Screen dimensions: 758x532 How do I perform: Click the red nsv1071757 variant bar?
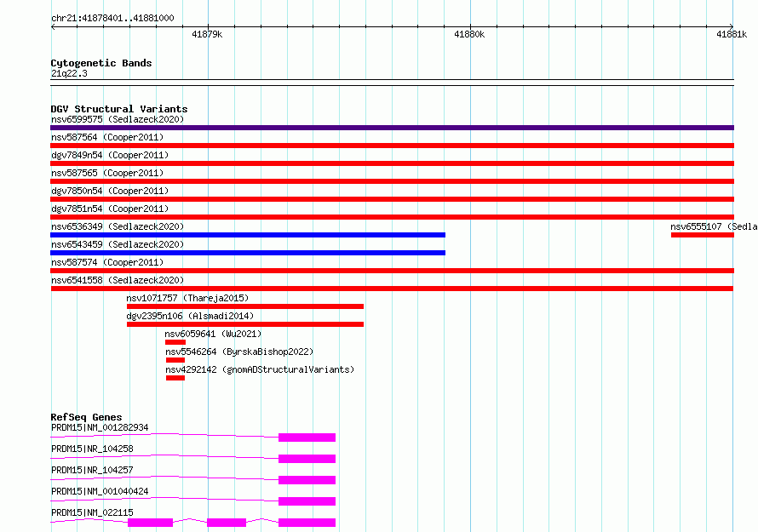pyautogui.click(x=245, y=306)
